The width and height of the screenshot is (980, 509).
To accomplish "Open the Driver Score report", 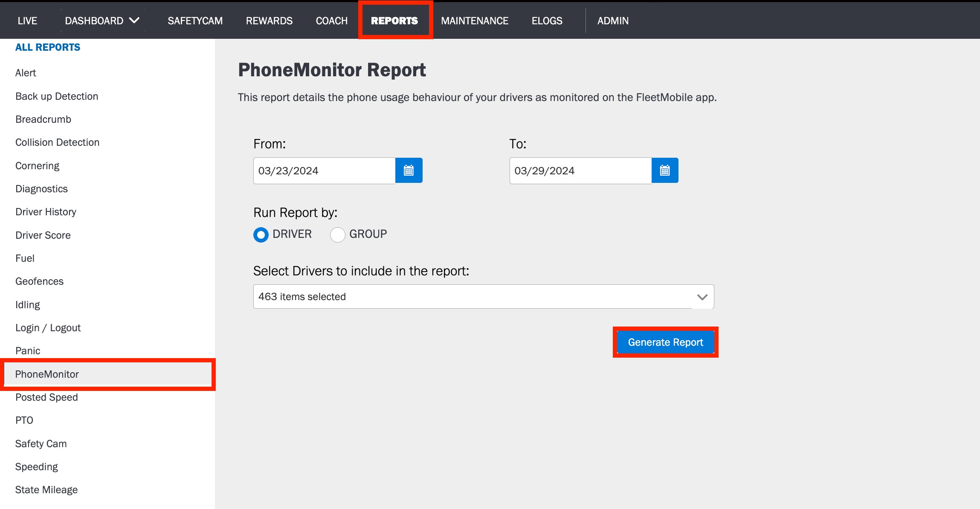I will coord(43,235).
